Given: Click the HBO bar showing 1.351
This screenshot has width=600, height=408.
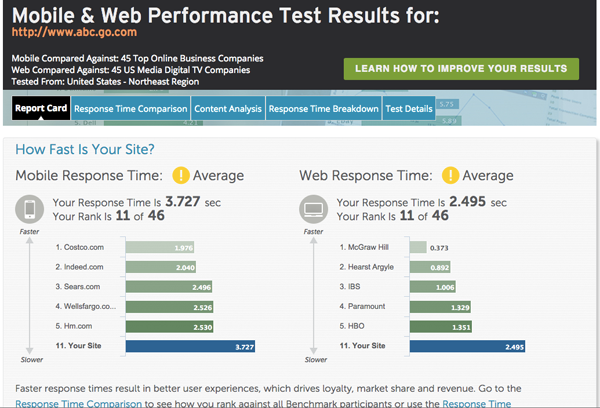Looking at the screenshot, I should pyautogui.click(x=440, y=326).
